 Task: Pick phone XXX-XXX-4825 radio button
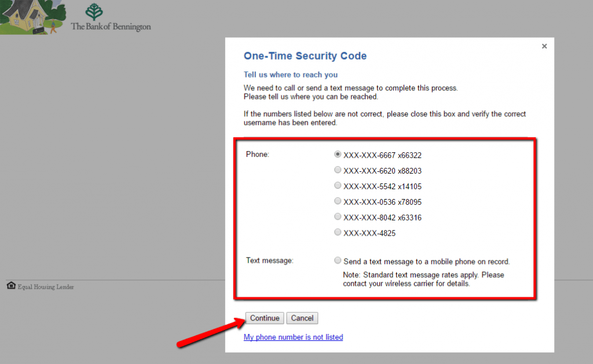(x=338, y=232)
